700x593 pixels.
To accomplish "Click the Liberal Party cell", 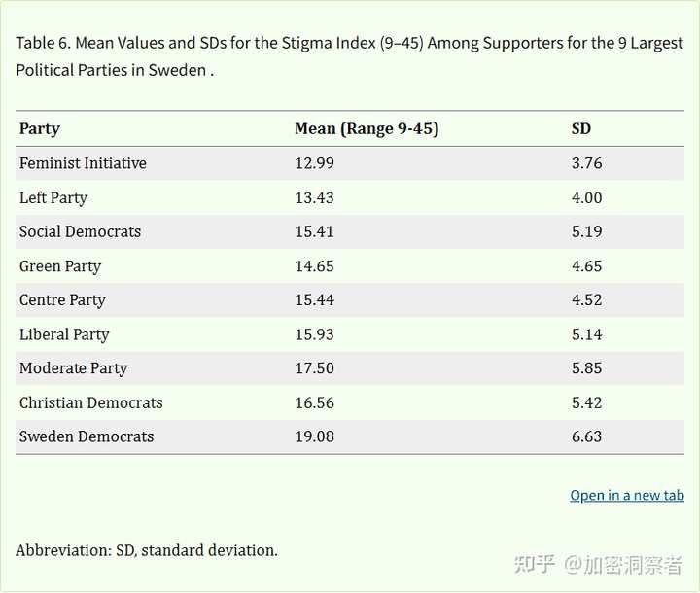I will (64, 334).
